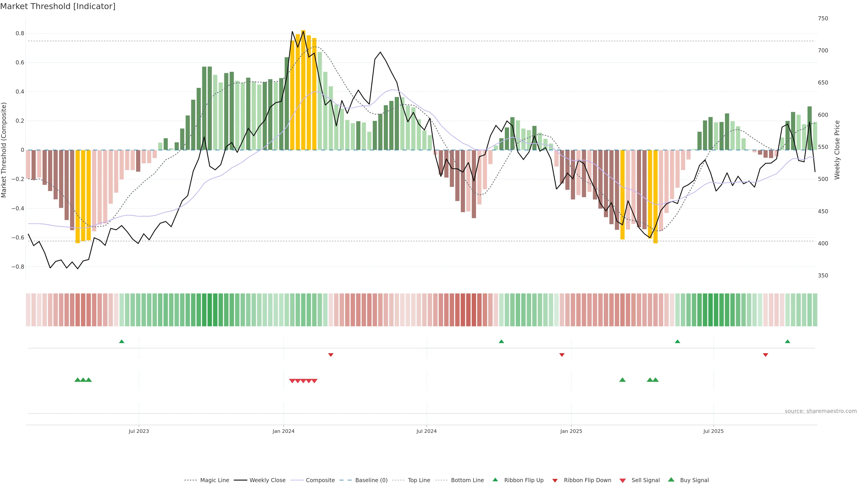
Task: Click the Market Threshold [Indicator] title
Action: [58, 6]
